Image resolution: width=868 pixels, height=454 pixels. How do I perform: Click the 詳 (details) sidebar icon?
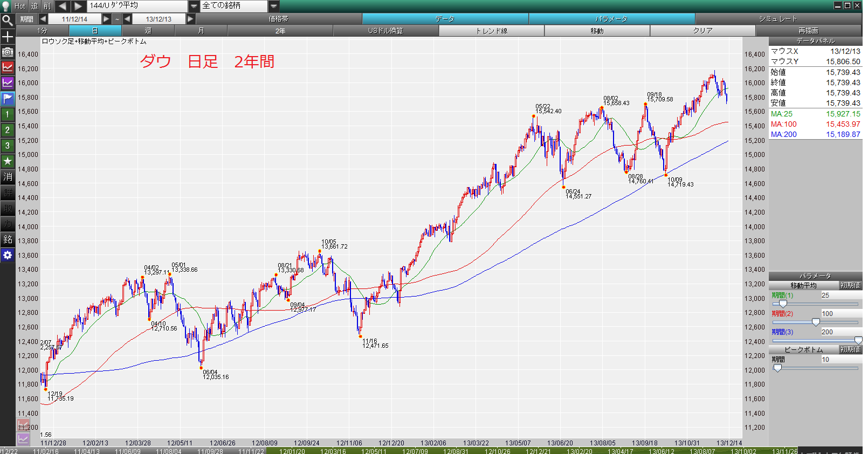pyautogui.click(x=8, y=192)
